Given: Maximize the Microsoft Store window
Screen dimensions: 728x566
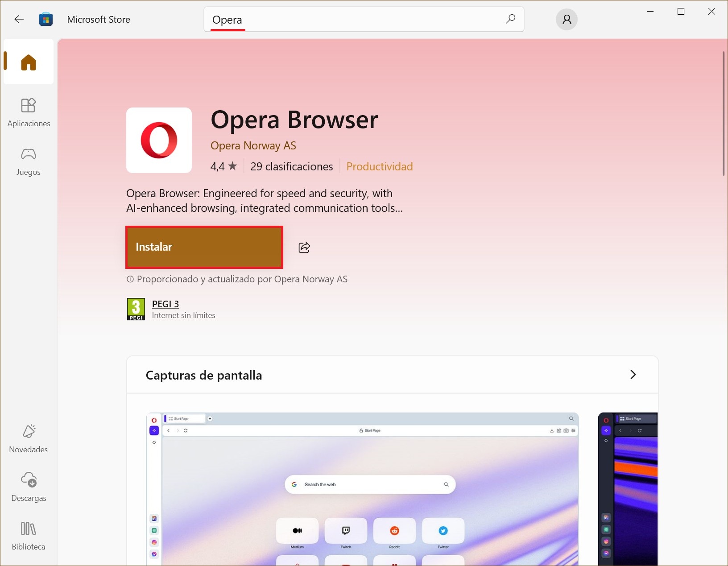Looking at the screenshot, I should [681, 12].
